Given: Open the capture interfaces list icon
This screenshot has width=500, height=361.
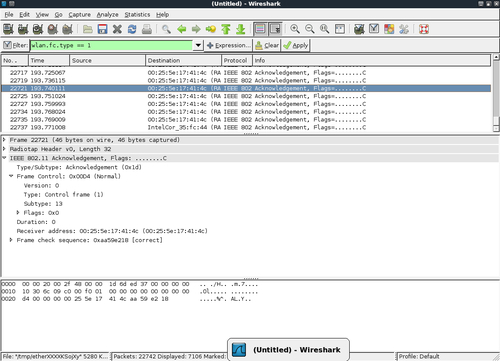Looking at the screenshot, I should tap(8, 29).
